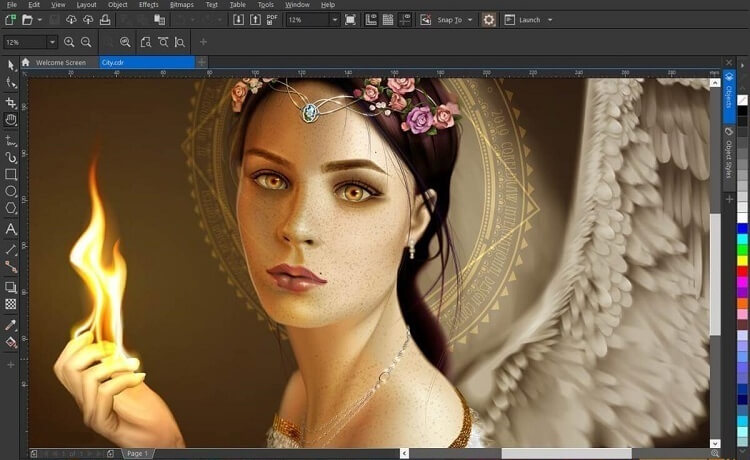
Task: Open the Bitmaps menu
Action: [181, 5]
